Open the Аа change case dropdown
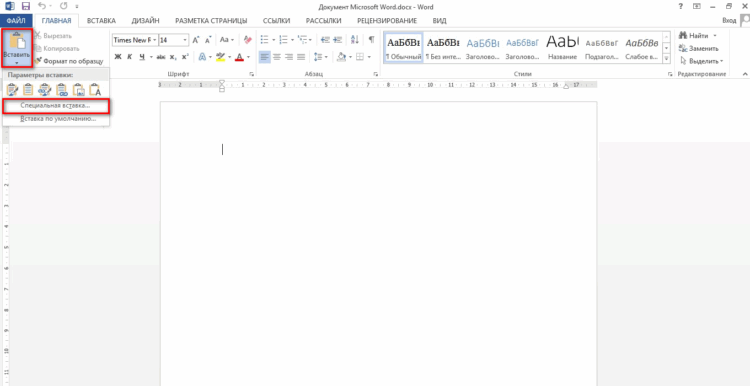Image resolution: width=750 pixels, height=386 pixels. [x=227, y=40]
